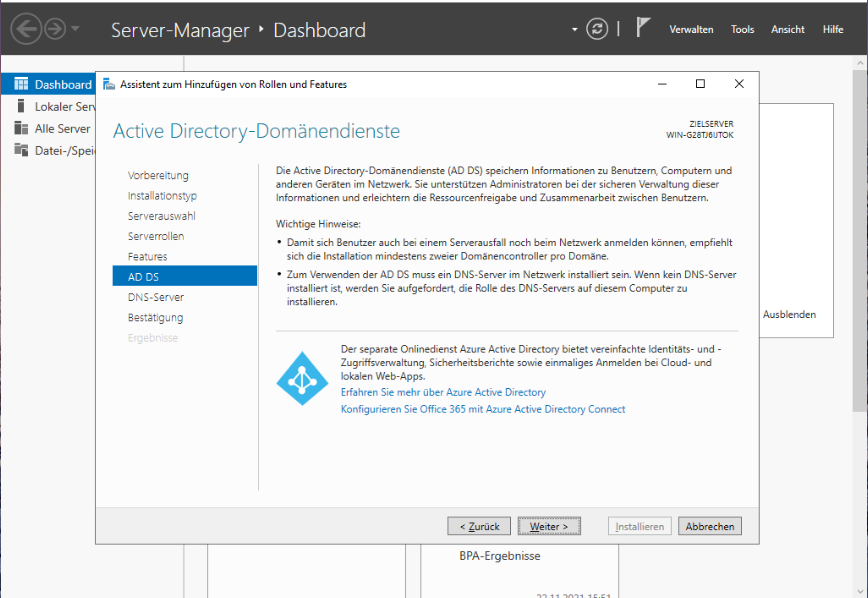The image size is (868, 598).
Task: Expand the dropdown arrow beside refresh
Action: [575, 30]
